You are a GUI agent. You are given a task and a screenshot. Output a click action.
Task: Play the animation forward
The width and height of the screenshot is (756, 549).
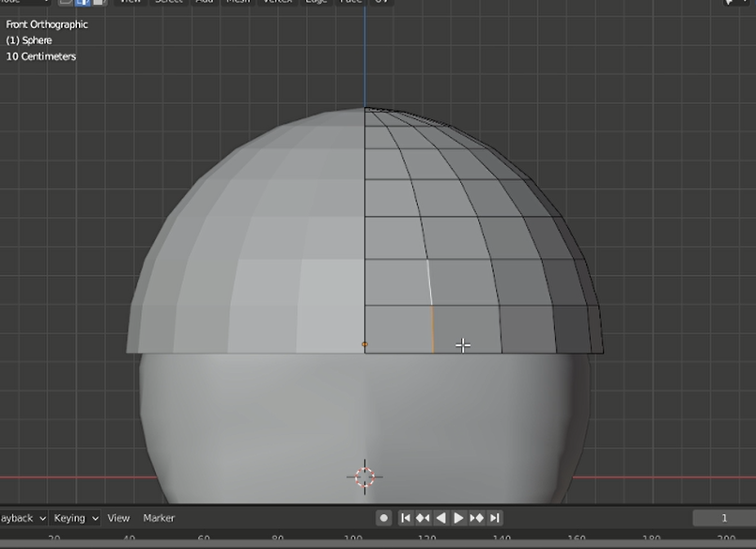pos(458,518)
